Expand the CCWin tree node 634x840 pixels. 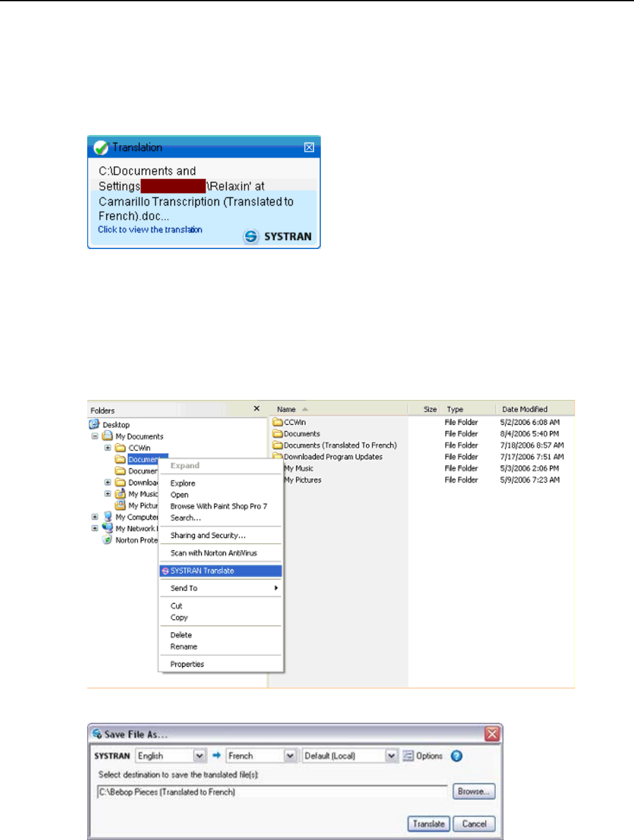pyautogui.click(x=108, y=448)
